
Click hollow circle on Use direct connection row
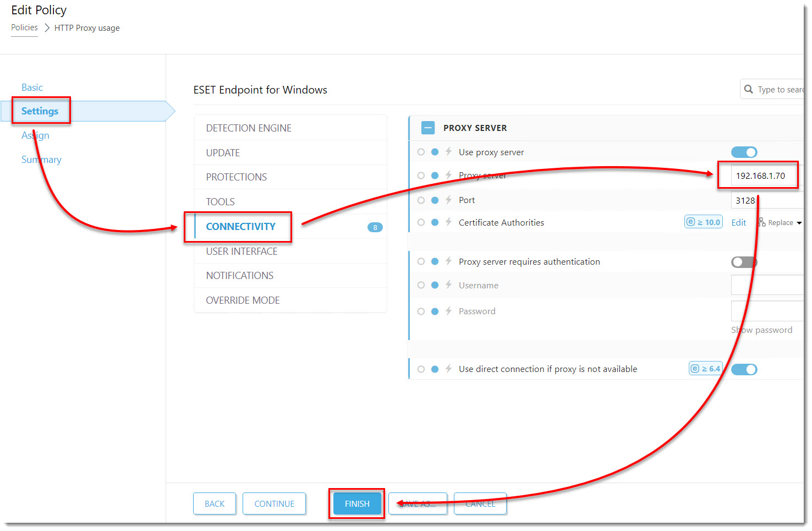coord(421,369)
